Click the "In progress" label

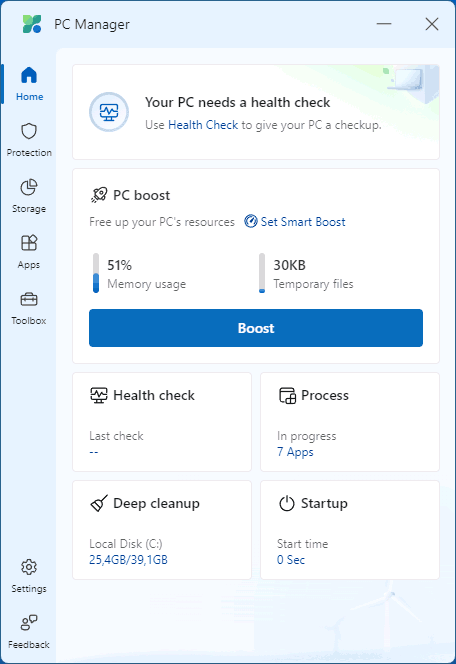(x=307, y=436)
